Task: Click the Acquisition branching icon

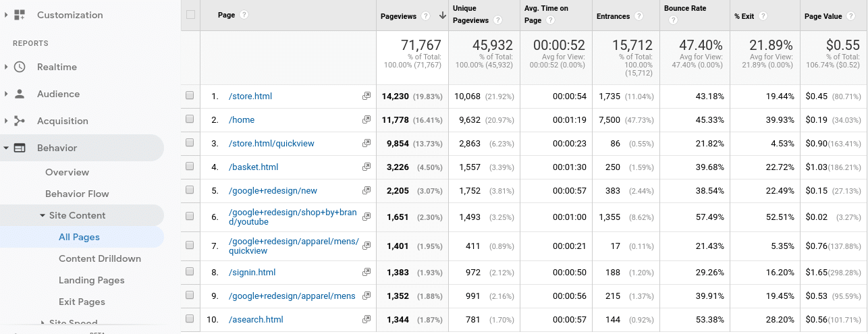Action: tap(20, 121)
